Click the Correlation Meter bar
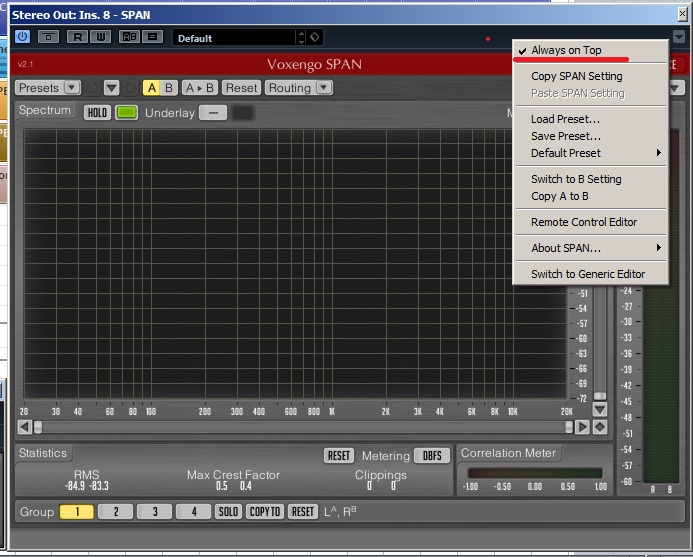 coord(534,473)
